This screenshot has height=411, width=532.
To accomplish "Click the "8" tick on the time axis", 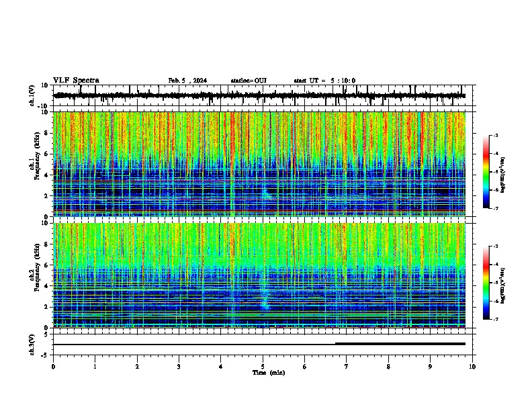I will tap(388, 367).
